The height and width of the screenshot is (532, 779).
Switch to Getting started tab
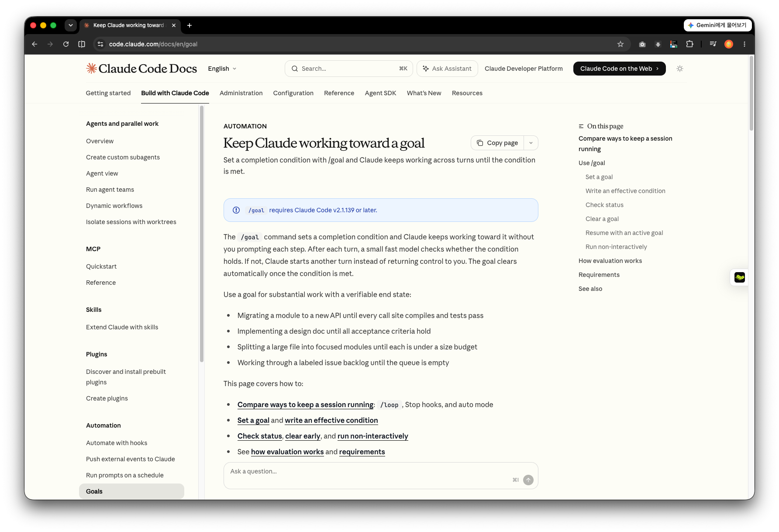click(x=108, y=93)
